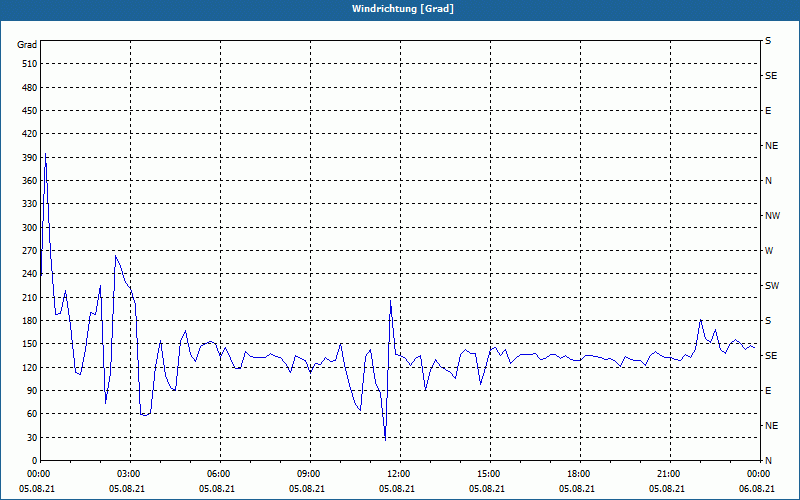Click the '03:00' time label
Screen dimensions: 800x500
coord(127,474)
